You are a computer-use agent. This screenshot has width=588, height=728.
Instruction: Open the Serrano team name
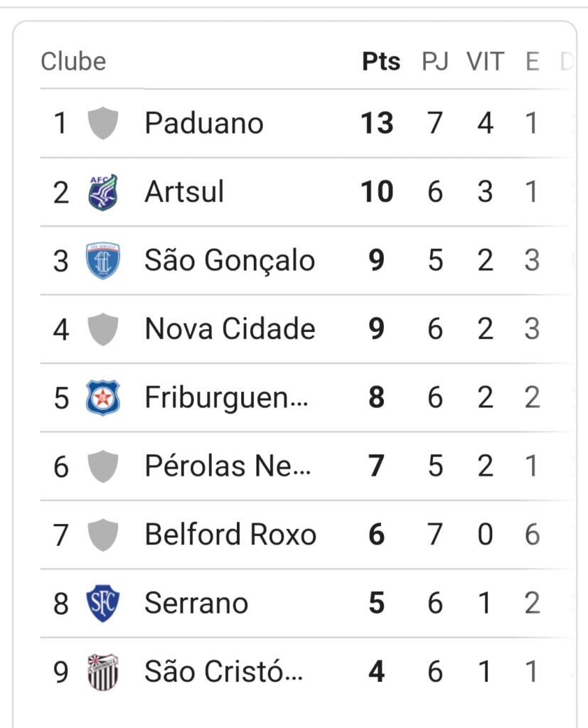(x=196, y=603)
